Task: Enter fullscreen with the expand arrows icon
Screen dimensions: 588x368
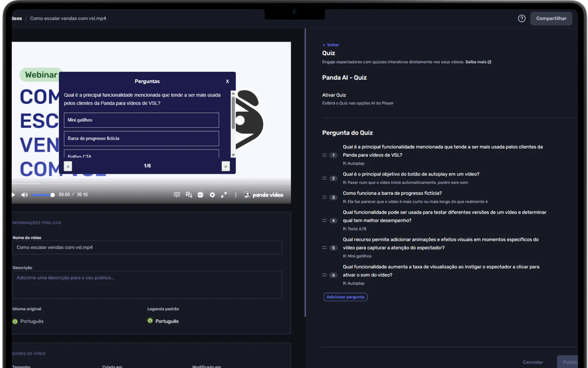Action: pyautogui.click(x=224, y=195)
